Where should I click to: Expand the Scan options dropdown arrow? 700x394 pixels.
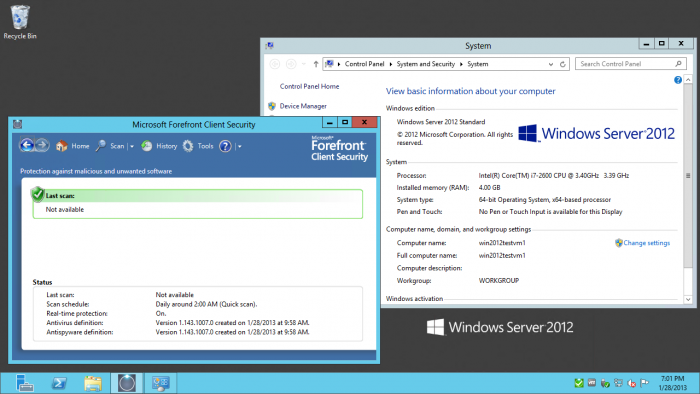[x=132, y=146]
